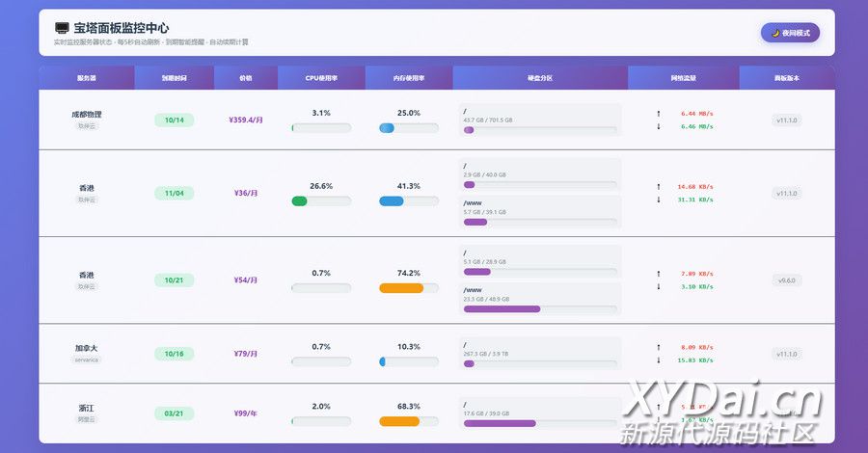Click the ¥359.4/月 price text
Screen dimensions: 868x453
coord(246,120)
